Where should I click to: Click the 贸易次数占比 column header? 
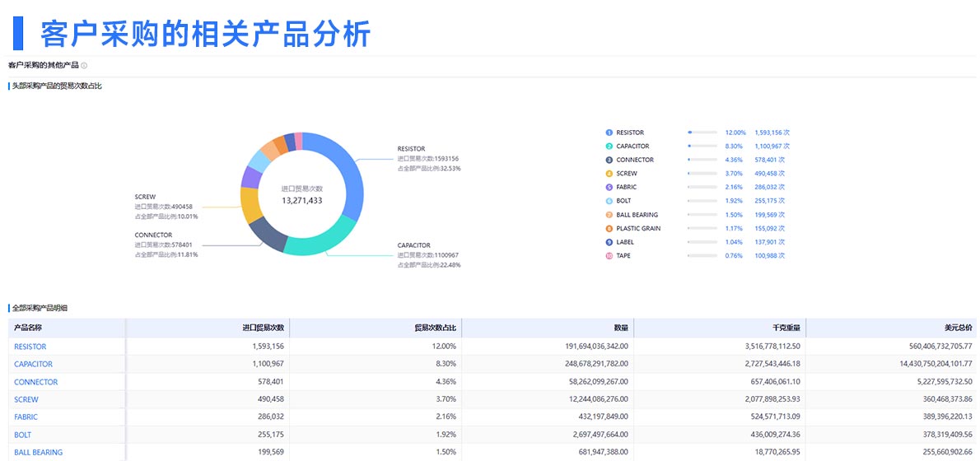click(435, 328)
